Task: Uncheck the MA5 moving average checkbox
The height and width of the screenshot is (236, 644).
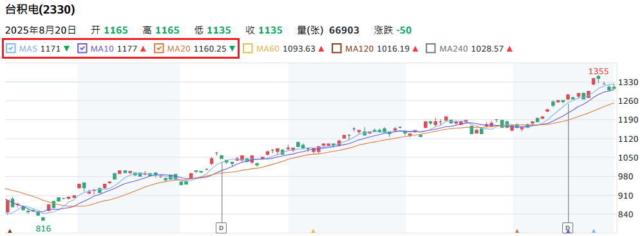Action: [x=12, y=48]
